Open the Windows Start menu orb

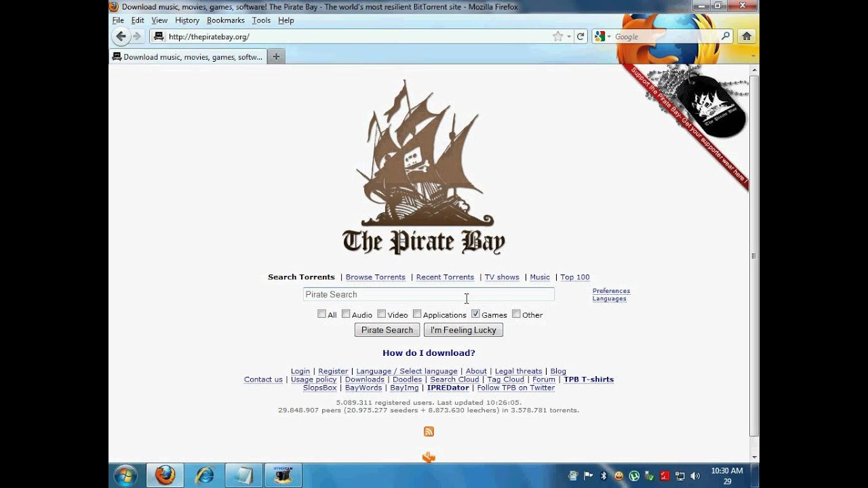click(x=125, y=475)
